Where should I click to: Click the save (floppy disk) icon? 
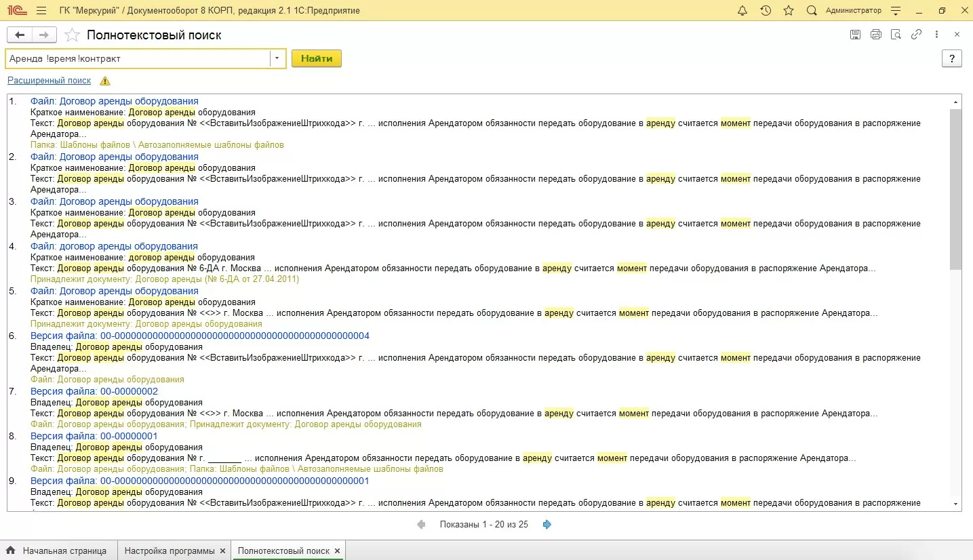coord(855,35)
